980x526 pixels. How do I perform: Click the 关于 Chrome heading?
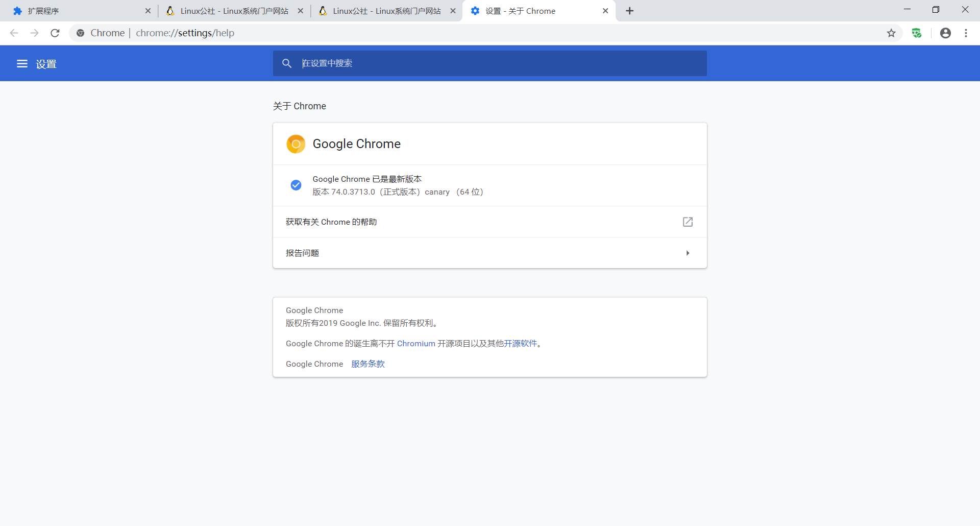[299, 106]
